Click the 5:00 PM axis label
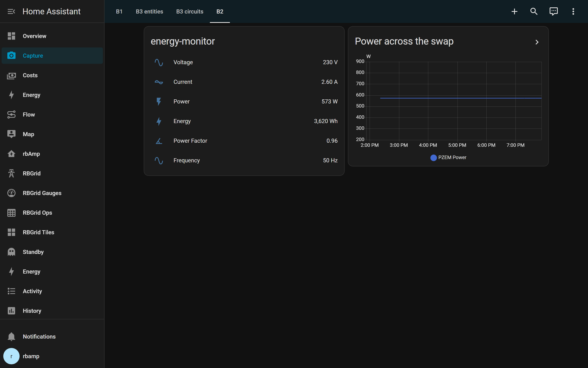Image resolution: width=588 pixels, height=368 pixels. click(x=457, y=145)
